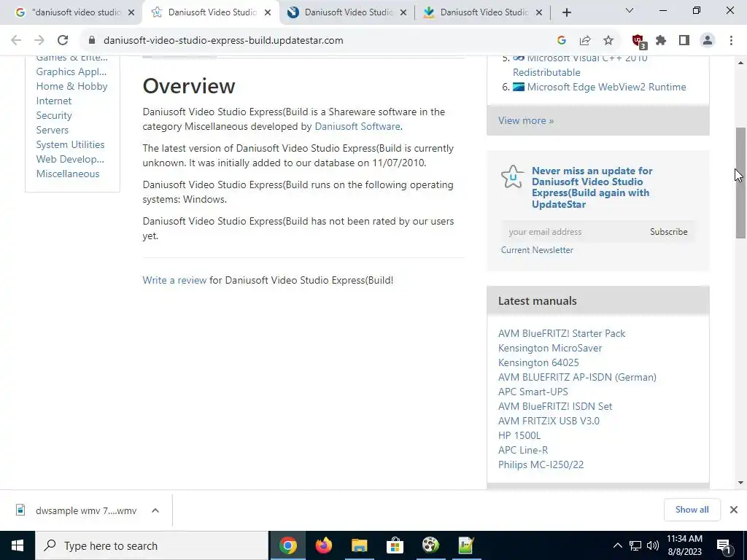Close the active UpdateStar tab
Image resolution: width=747 pixels, height=560 pixels.
click(x=268, y=13)
